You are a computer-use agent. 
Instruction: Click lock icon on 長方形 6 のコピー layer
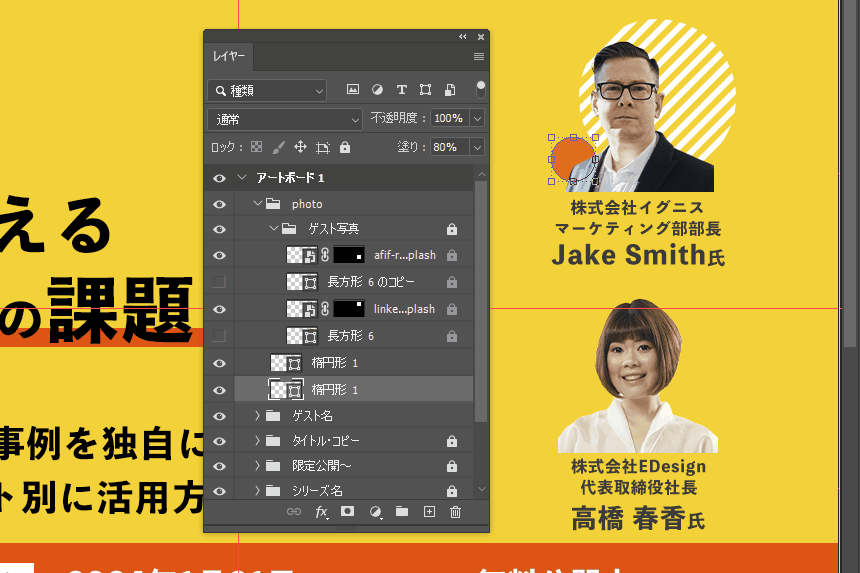click(x=451, y=282)
